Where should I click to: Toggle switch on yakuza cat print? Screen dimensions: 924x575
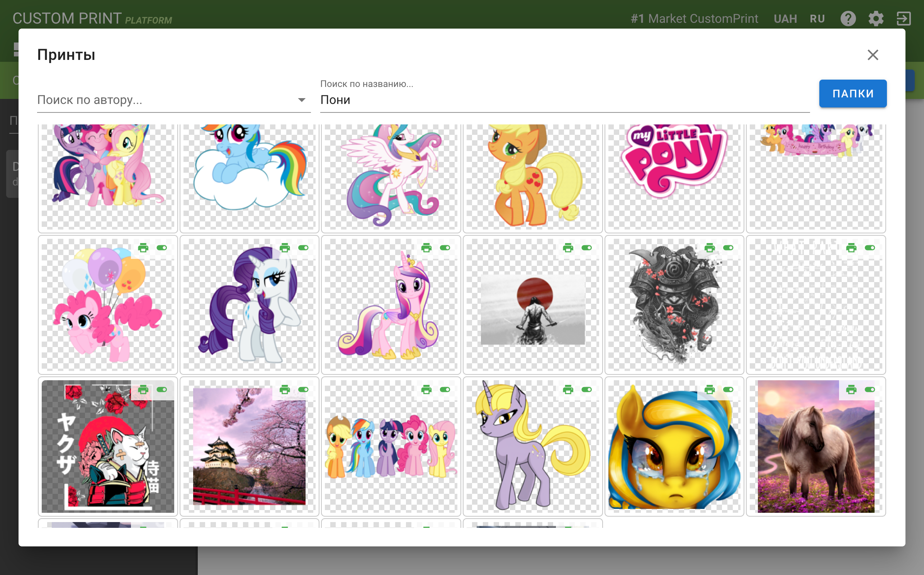(x=162, y=390)
